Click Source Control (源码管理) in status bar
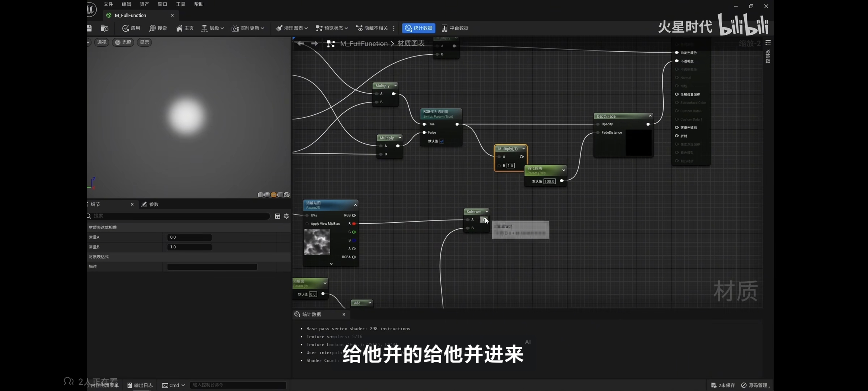This screenshot has height=391, width=868. coord(754,385)
